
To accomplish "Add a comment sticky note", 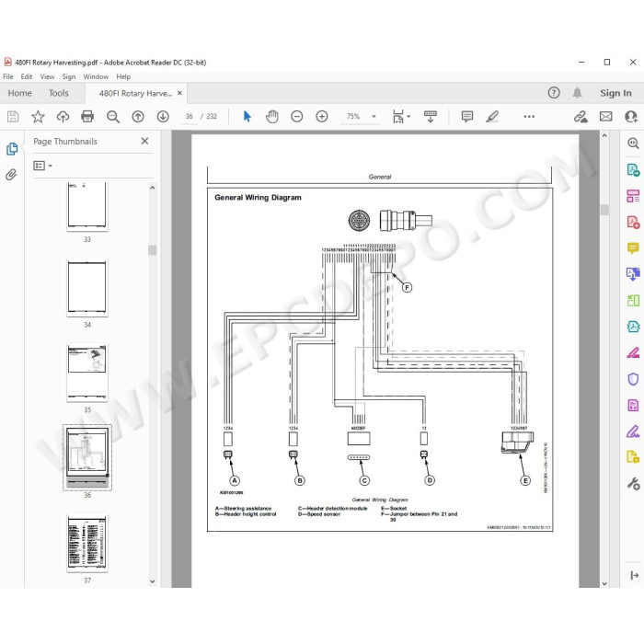I will (x=467, y=117).
